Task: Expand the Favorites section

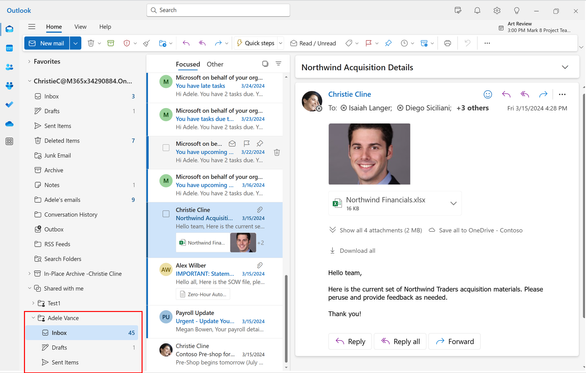Action: (x=29, y=61)
